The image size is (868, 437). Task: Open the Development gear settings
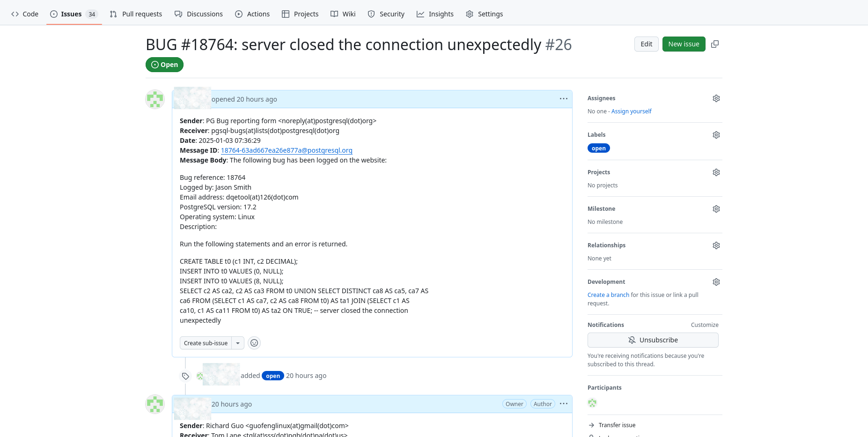716,282
